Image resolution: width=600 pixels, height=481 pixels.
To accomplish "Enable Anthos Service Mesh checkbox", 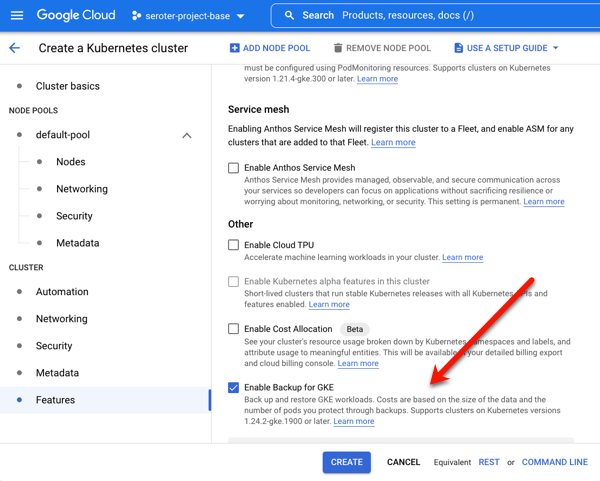I will tap(234, 168).
